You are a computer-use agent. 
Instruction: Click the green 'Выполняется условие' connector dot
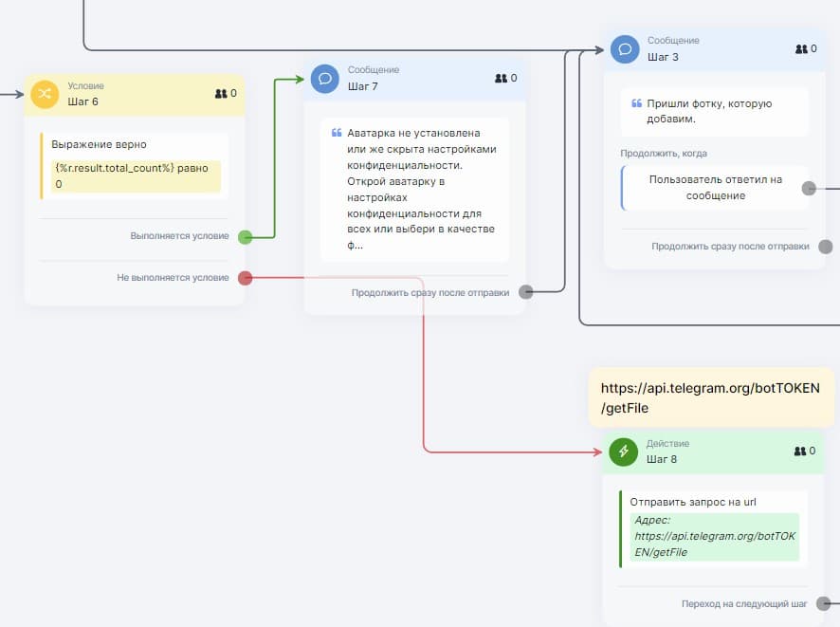coord(245,237)
